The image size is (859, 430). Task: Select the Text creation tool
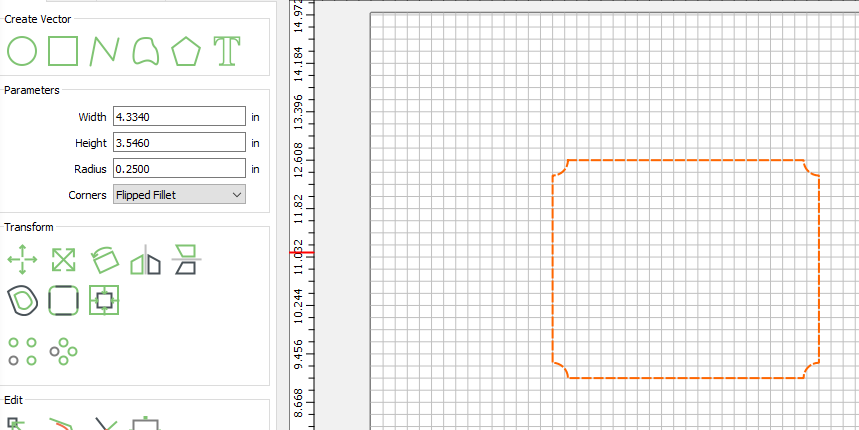tap(227, 51)
